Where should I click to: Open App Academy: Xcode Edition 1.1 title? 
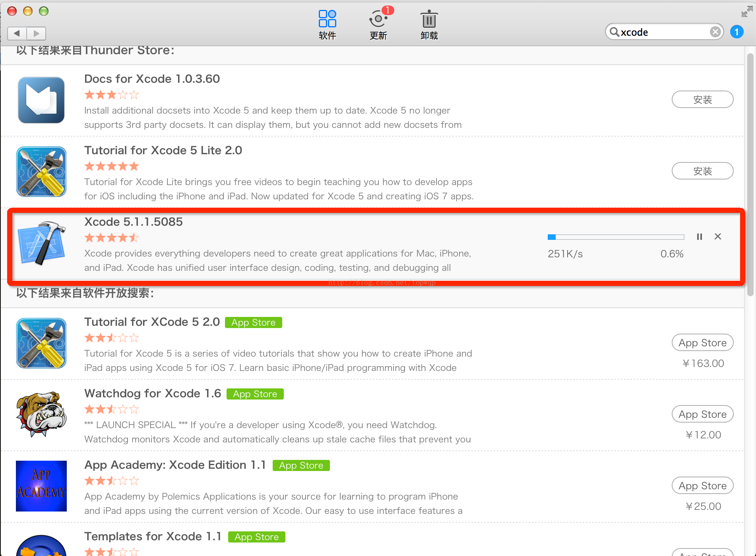(175, 465)
